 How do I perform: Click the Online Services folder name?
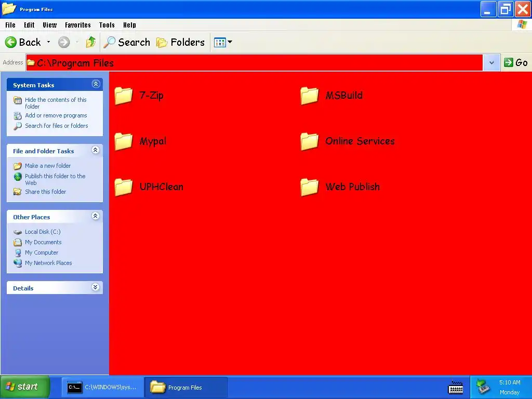pyautogui.click(x=360, y=141)
